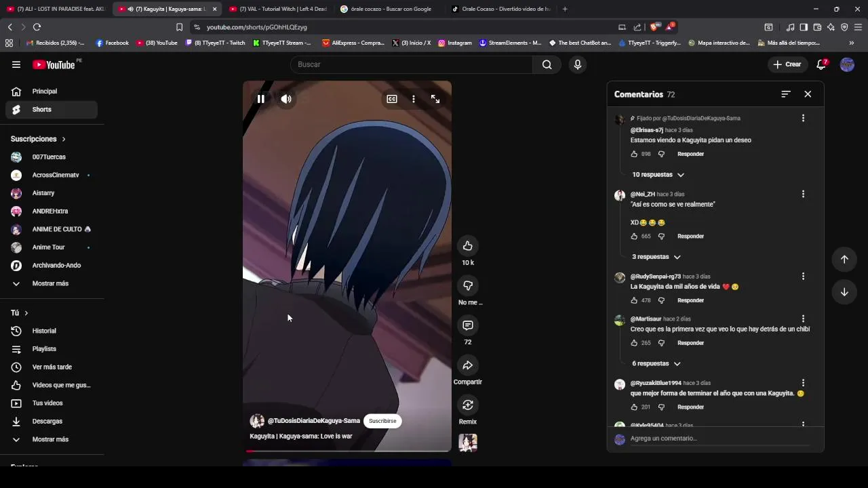The width and height of the screenshot is (868, 488).
Task: Click the search magnifier button
Action: [x=547, y=64]
